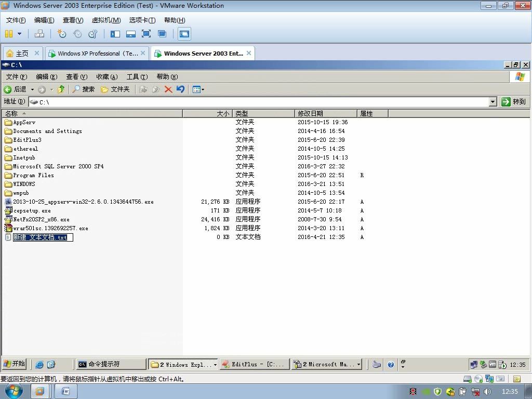532x399 pixels.
Task: Click the send Ctrl+Alt+Del icon in VMware toolbar
Action: [39, 34]
